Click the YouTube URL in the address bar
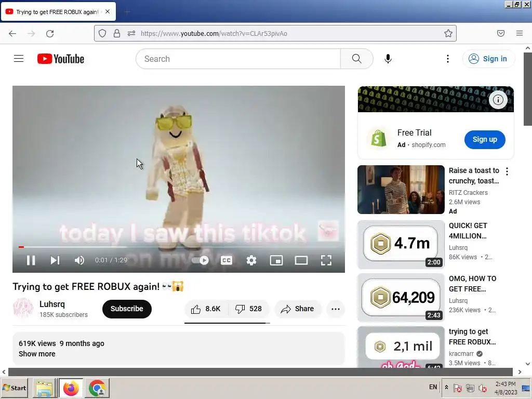This screenshot has width=532, height=399. (214, 33)
